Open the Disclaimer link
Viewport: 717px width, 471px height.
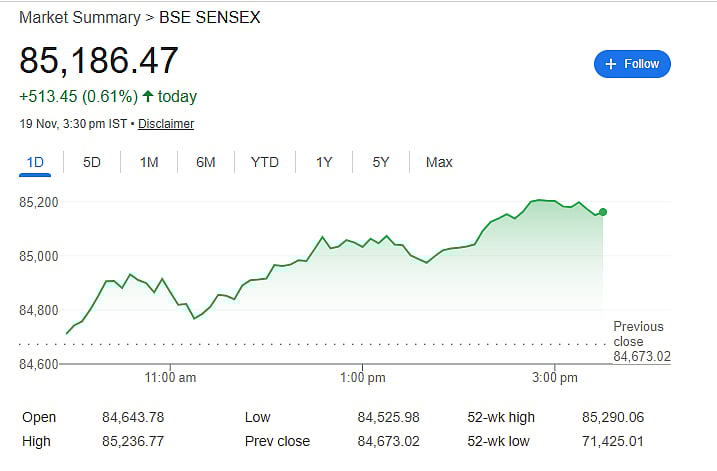[166, 124]
